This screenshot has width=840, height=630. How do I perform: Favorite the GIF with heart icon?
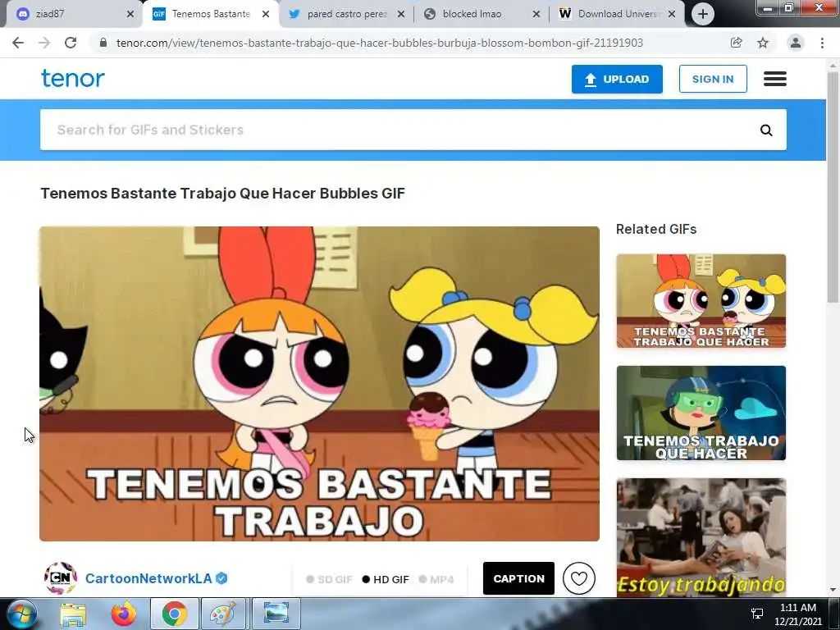coord(578,578)
